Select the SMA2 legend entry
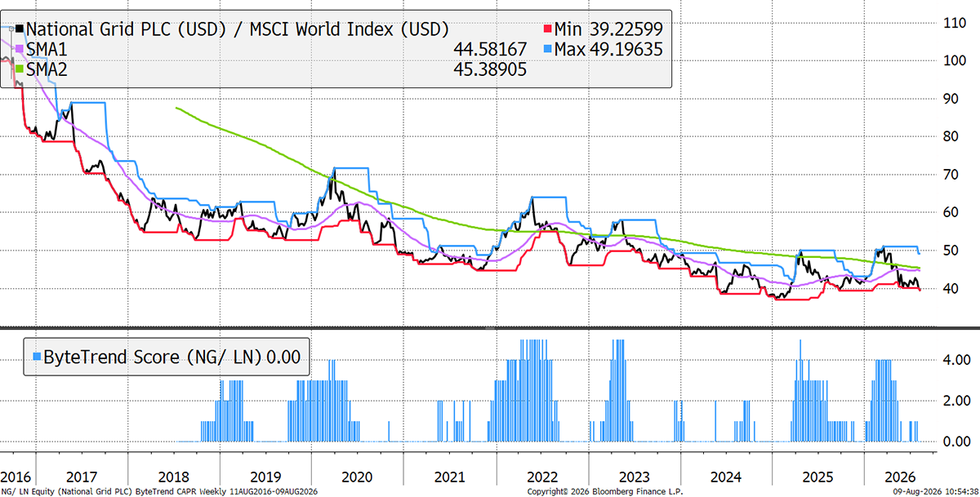The height and width of the screenshot is (497, 980). click(48, 70)
